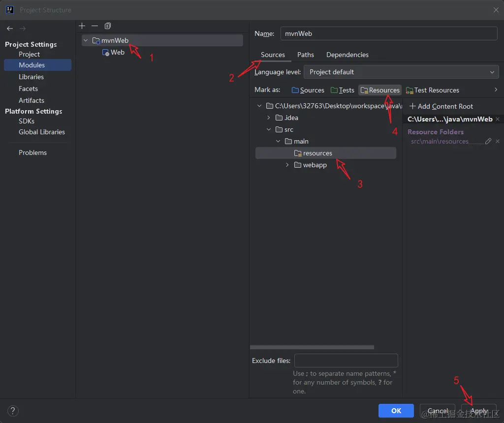
Task: Mark folder as Test Resources
Action: tap(432, 90)
